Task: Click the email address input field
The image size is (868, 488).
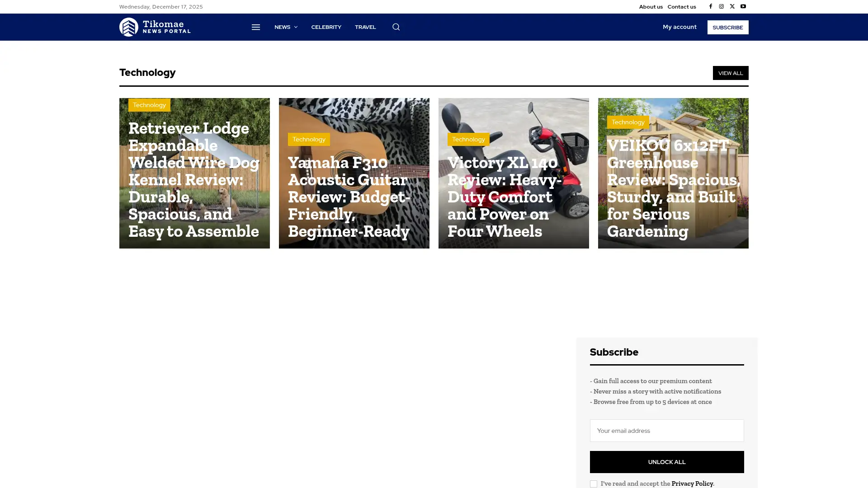Action: pos(666,431)
